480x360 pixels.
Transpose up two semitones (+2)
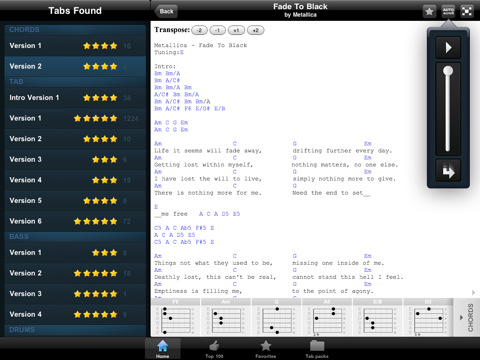coord(255,30)
